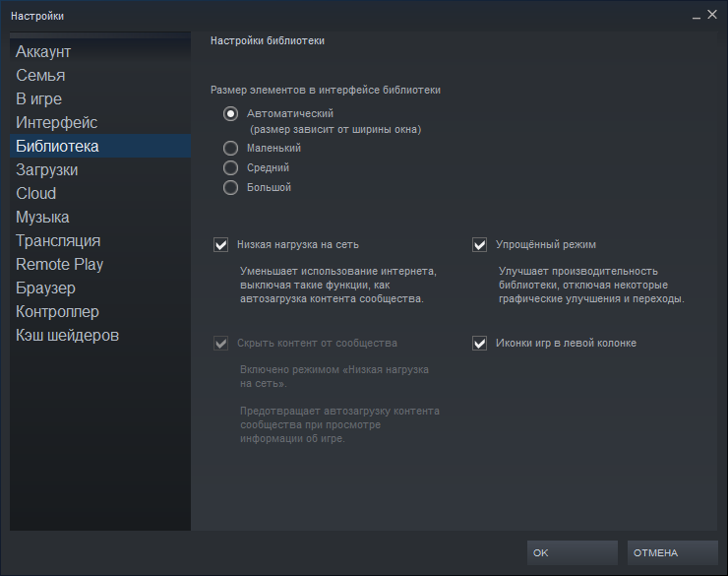This screenshot has height=576, width=728.
Task: Click the Настройки библиотеки heading
Action: [x=268, y=41]
